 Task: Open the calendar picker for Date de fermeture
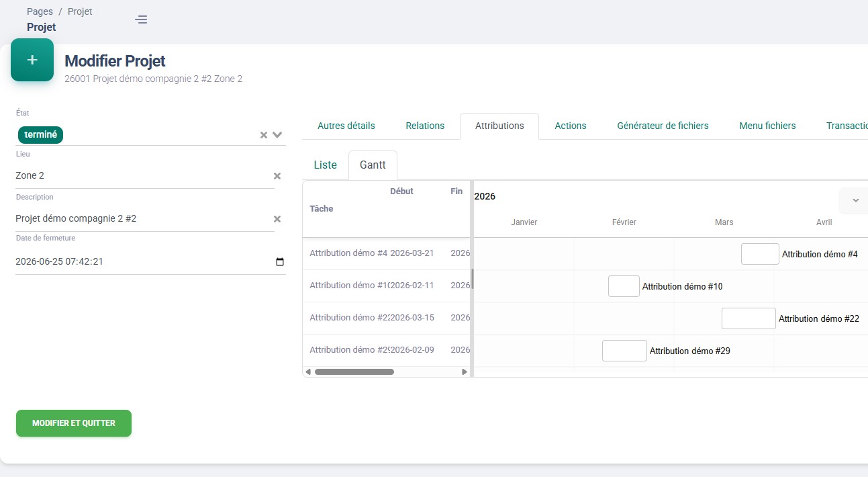pos(279,261)
